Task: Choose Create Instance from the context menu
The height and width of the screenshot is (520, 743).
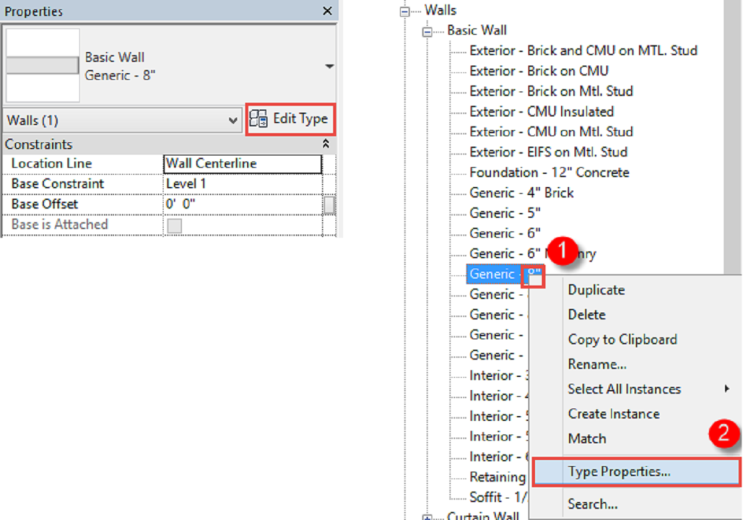Action: tap(614, 414)
